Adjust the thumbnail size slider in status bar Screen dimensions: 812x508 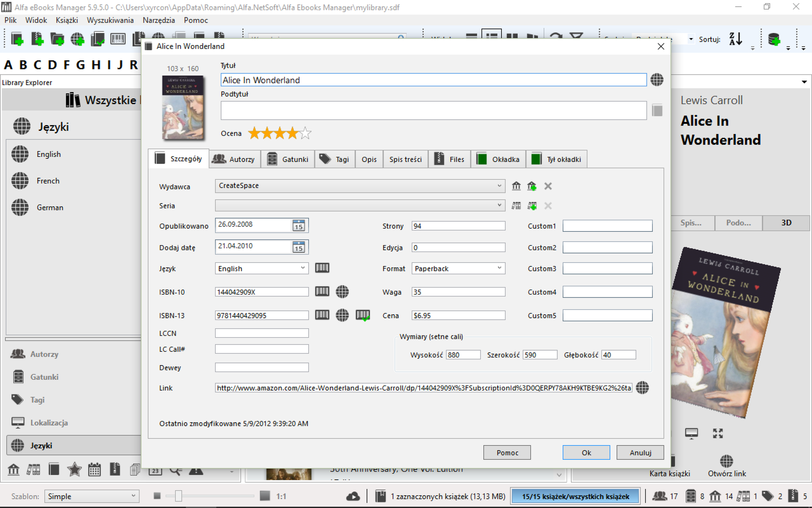[179, 496]
